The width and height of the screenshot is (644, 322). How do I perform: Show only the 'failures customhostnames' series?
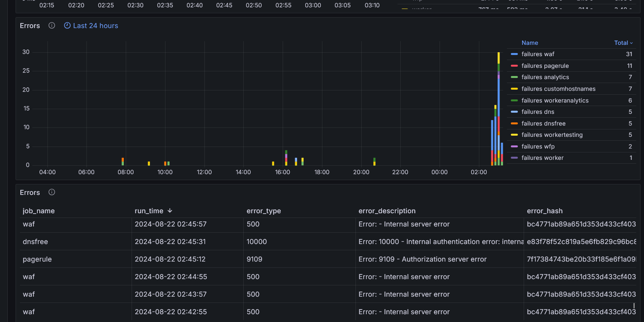point(558,89)
